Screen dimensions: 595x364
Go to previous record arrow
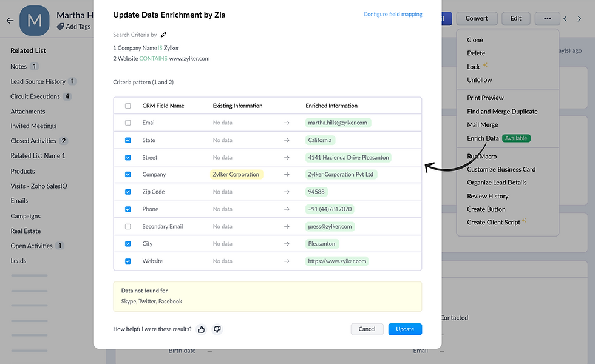pos(565,19)
